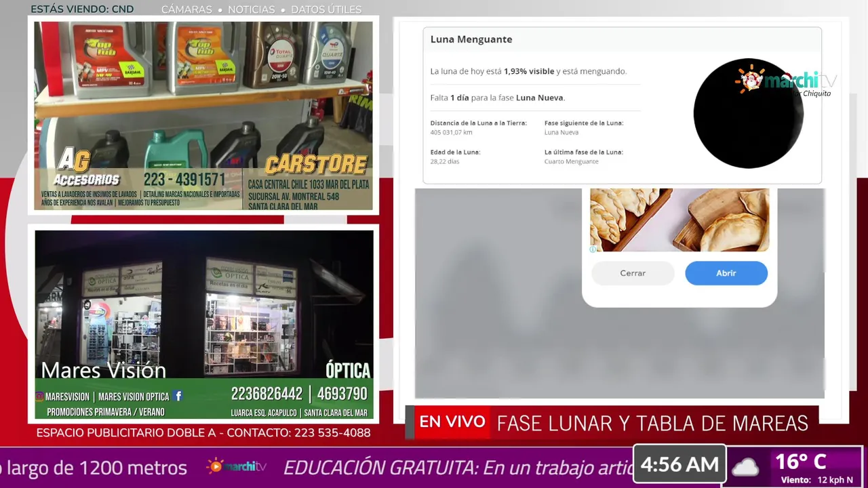Viewport: 868px width, 488px height.
Task: Click the marchiTV logo over the moon
Action: pyautogui.click(x=786, y=81)
